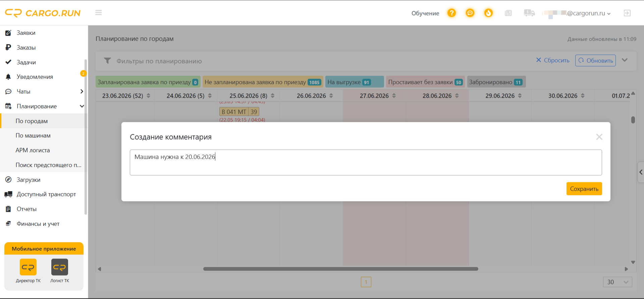Screen dimensions: 644x299
Task: Click Сохранить to save comment
Action: pos(584,189)
